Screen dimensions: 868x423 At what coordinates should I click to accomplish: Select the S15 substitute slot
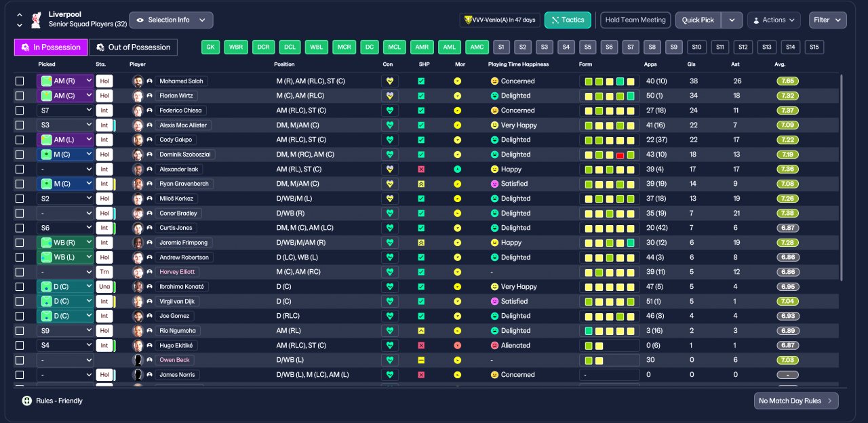[x=814, y=47]
